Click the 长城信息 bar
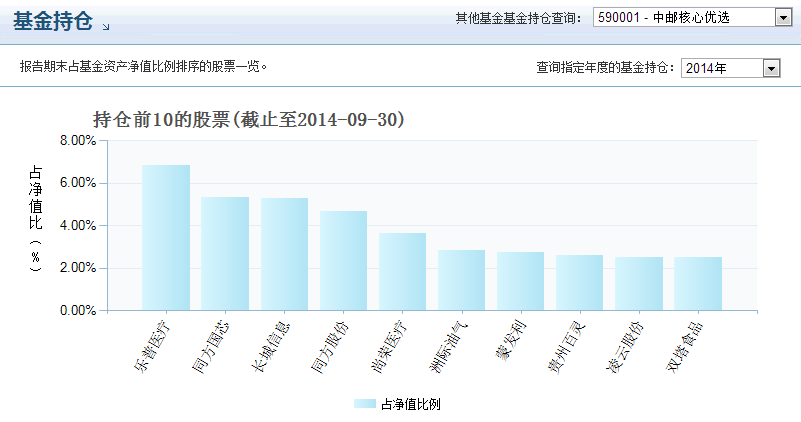The width and height of the screenshot is (801, 422). [x=284, y=254]
